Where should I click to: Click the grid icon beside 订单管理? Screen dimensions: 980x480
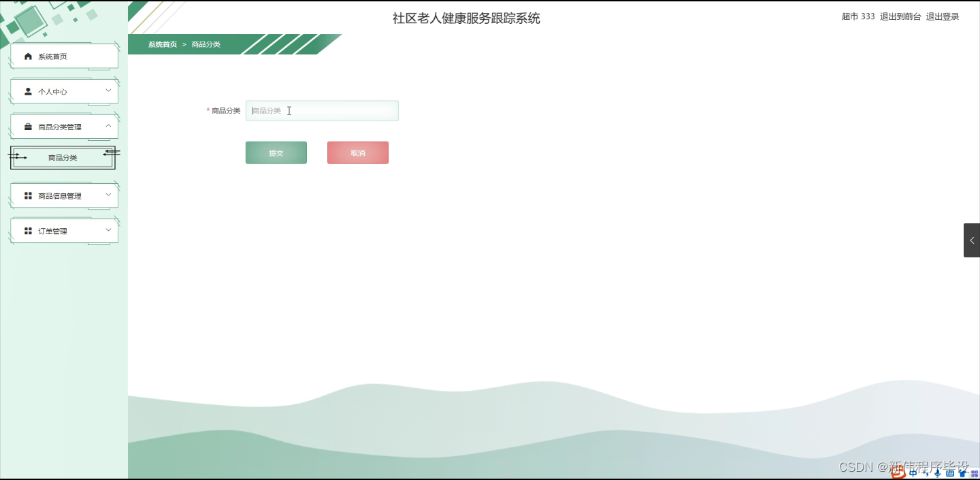point(28,230)
